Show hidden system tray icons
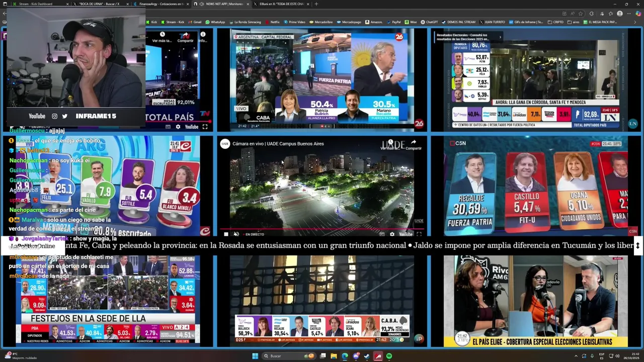This screenshot has width=644, height=362. click(x=576, y=356)
